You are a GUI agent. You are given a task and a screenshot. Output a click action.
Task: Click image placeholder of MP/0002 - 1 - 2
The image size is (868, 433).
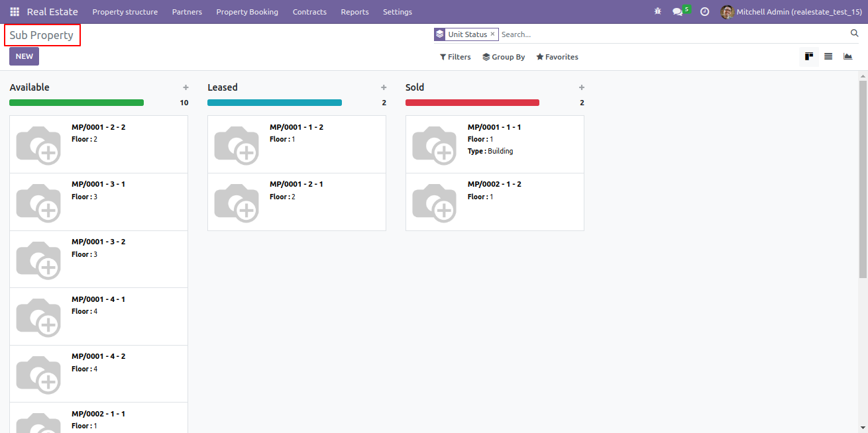435,202
